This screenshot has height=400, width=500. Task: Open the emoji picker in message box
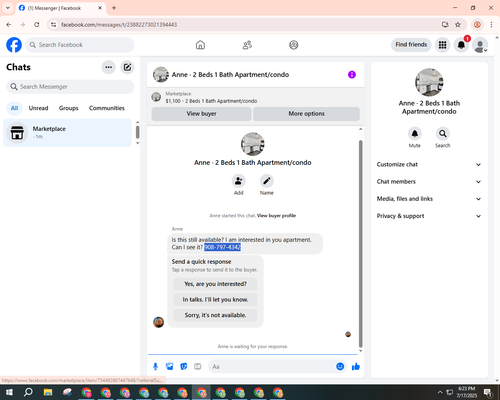[340, 367]
